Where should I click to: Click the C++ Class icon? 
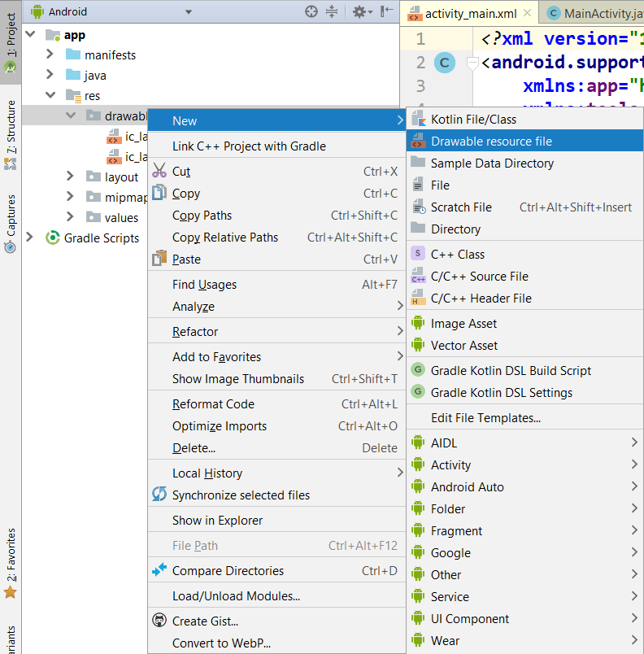tap(418, 253)
